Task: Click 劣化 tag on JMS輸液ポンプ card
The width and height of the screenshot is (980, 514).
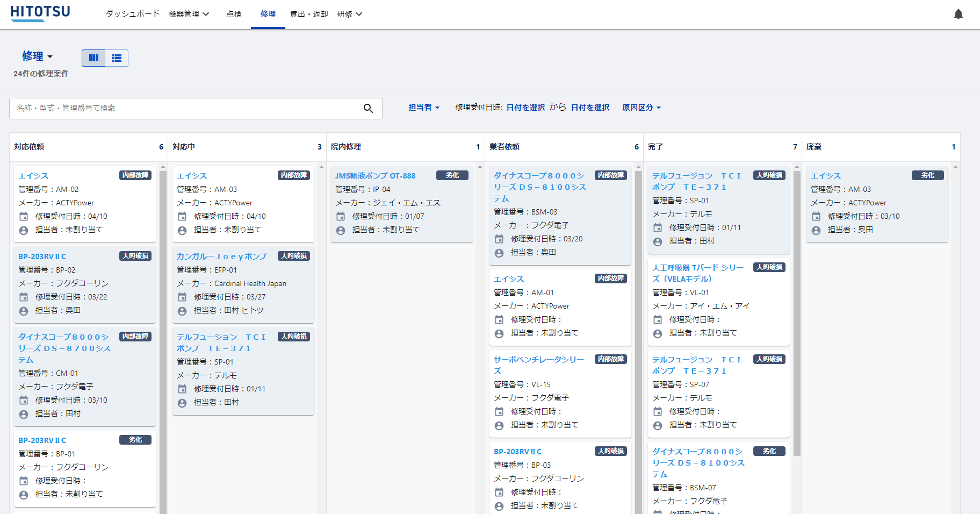Action: 452,175
